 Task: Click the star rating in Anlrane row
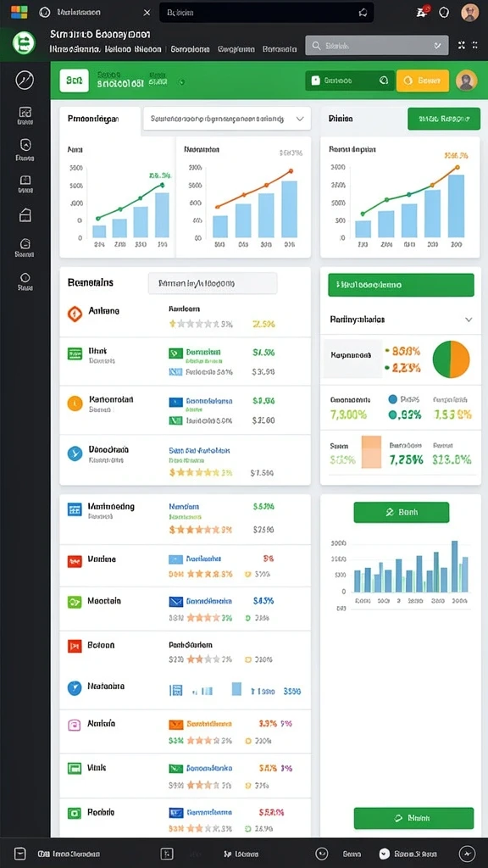pos(194,325)
